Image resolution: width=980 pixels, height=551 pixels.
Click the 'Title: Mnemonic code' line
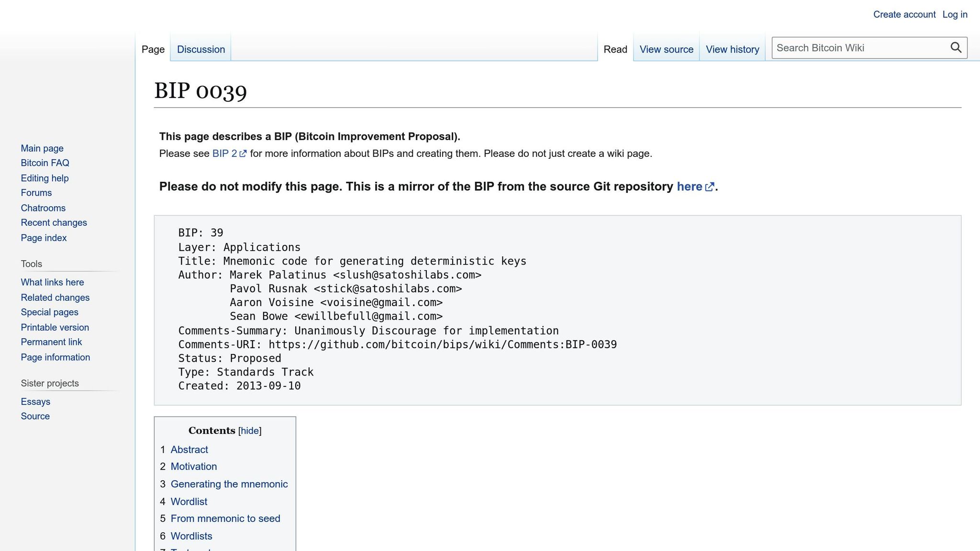[x=352, y=261]
